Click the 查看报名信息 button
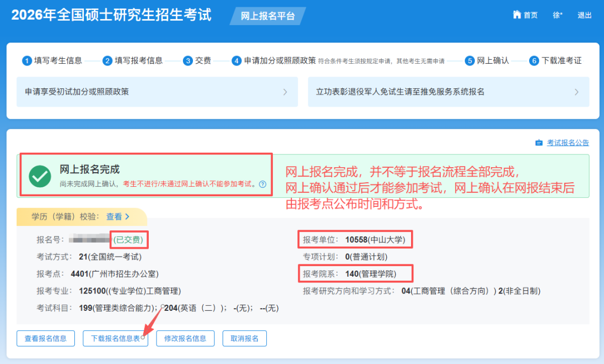This screenshot has height=364, width=604. 45,338
